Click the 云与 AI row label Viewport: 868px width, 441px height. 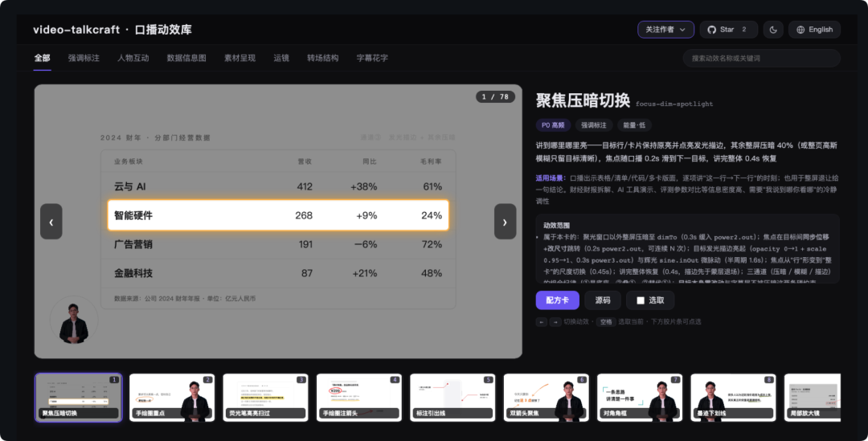(x=129, y=186)
